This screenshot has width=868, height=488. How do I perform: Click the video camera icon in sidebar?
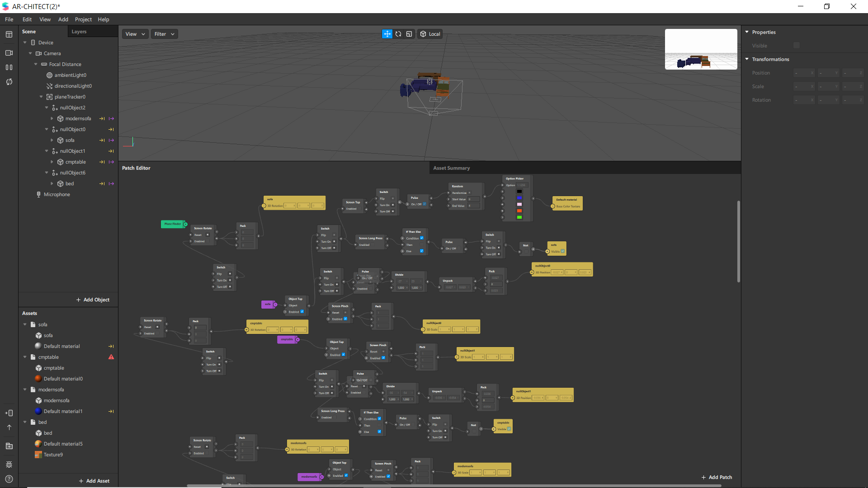[x=9, y=53]
